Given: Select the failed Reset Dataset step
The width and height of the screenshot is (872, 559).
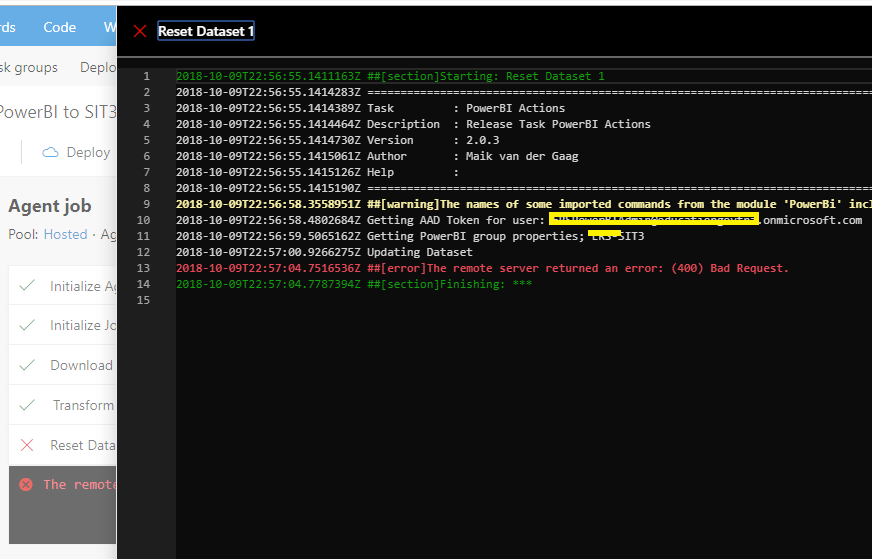Looking at the screenshot, I should [x=63, y=445].
